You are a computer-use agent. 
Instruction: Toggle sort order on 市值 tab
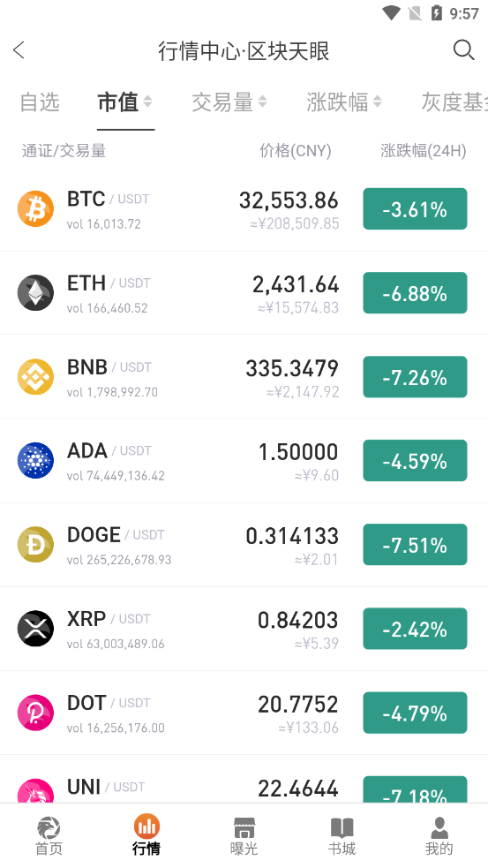[125, 102]
